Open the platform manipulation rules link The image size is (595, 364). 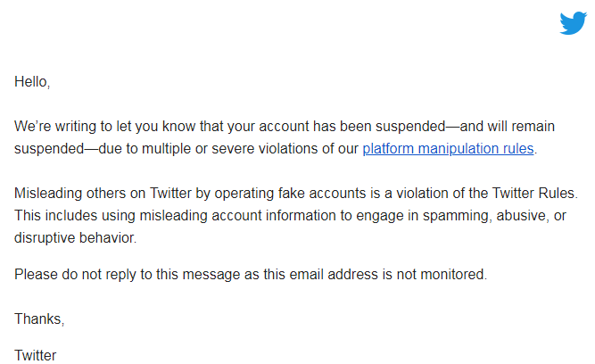tap(448, 149)
